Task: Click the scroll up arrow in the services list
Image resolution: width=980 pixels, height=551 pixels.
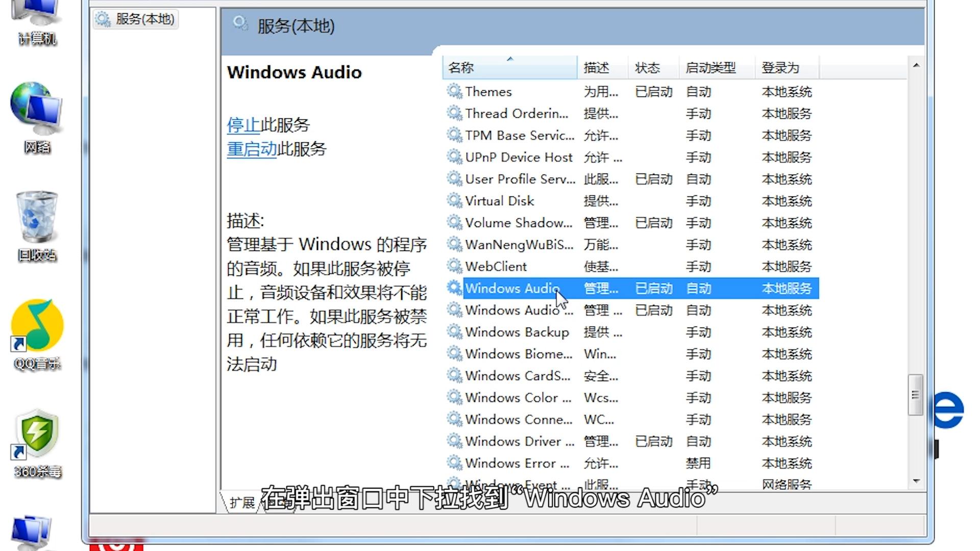Action: click(x=916, y=65)
